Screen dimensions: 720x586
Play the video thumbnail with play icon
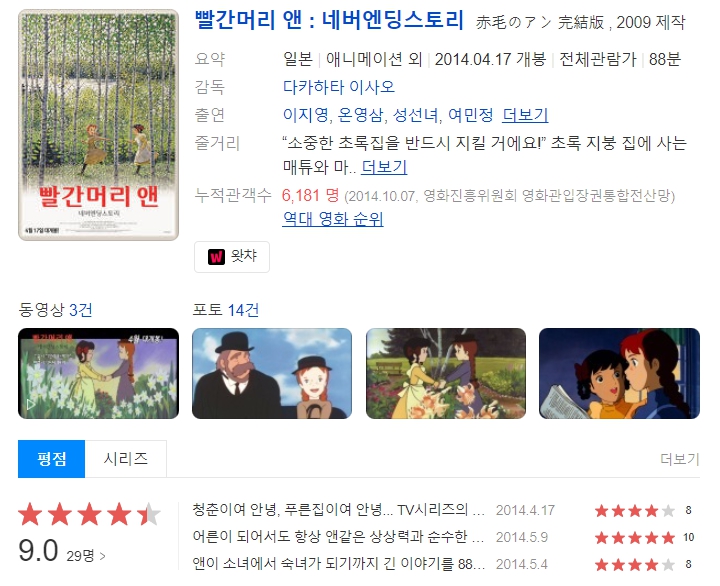coord(98,373)
